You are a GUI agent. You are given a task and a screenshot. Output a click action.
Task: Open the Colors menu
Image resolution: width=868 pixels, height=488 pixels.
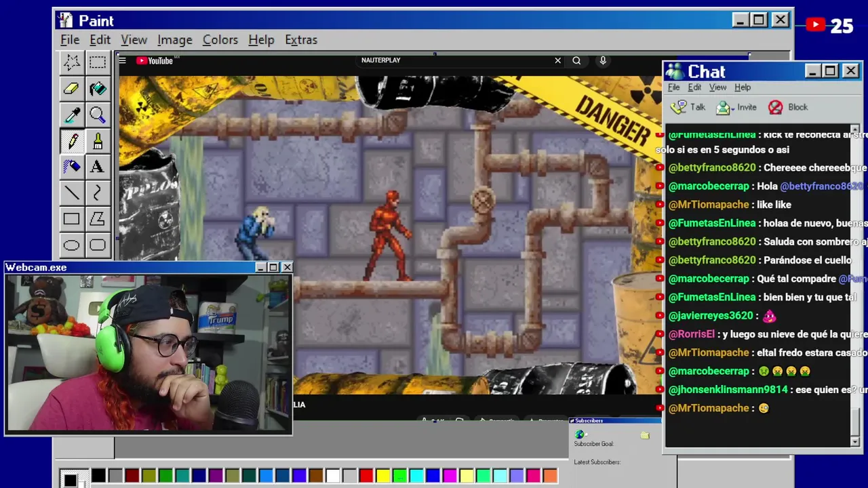[220, 40]
